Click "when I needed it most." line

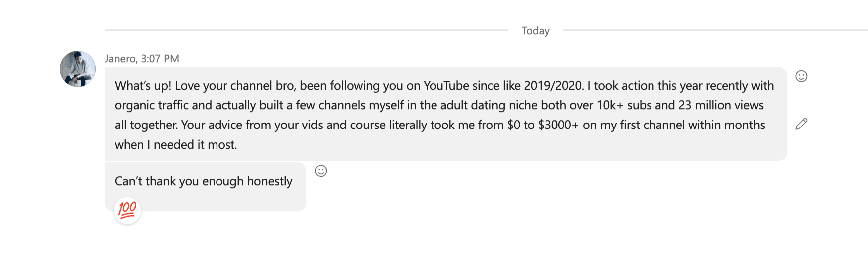(x=176, y=145)
